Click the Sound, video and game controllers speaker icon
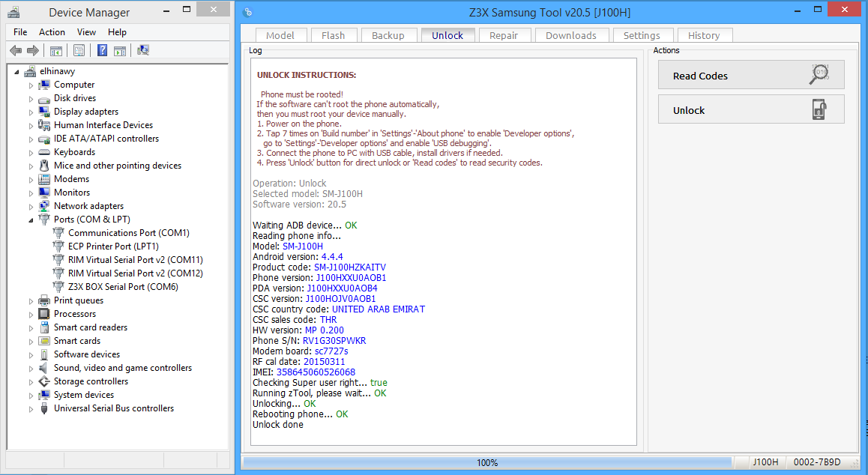 pos(44,368)
